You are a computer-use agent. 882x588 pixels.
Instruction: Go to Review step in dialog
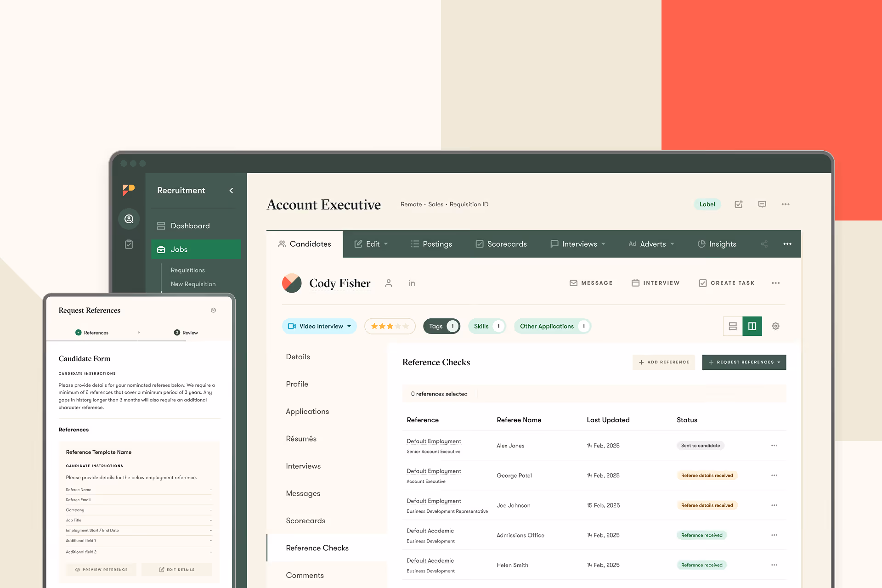point(186,333)
